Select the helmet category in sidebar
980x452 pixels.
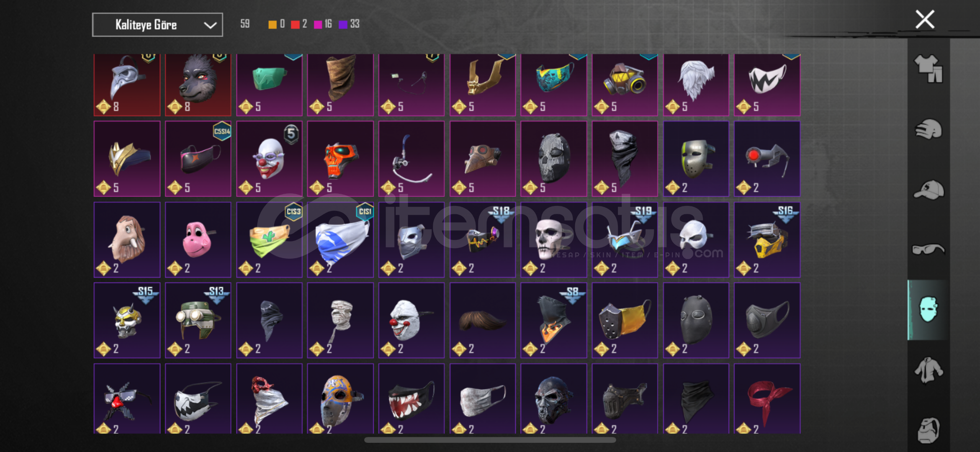click(928, 129)
